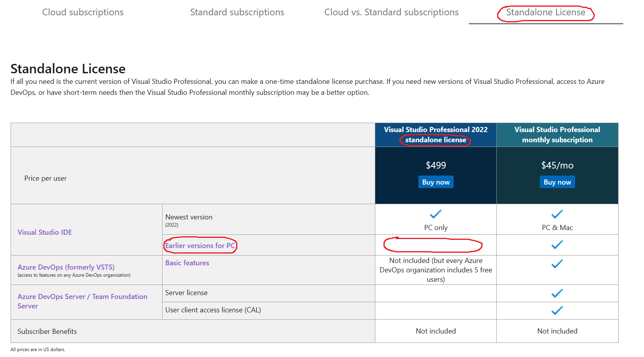Click User client access license (CAL) label
Viewport: 644px width, 357px height.
(213, 310)
